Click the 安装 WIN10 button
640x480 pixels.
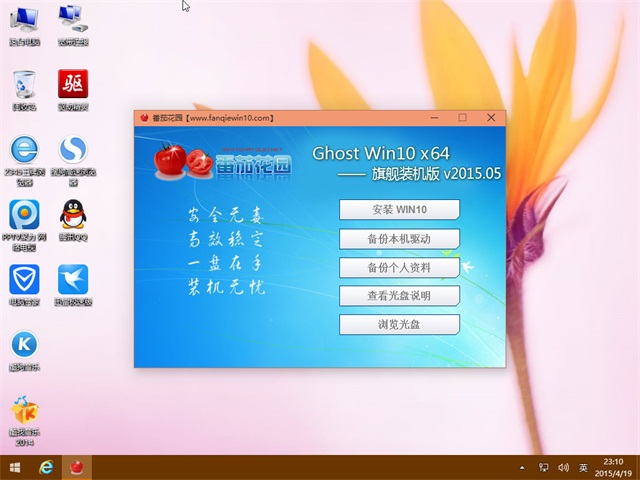click(399, 209)
